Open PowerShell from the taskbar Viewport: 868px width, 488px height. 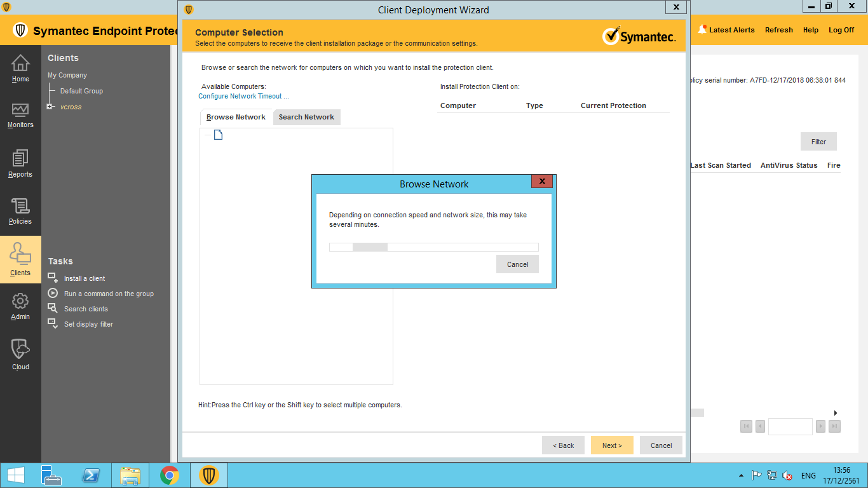[91, 475]
